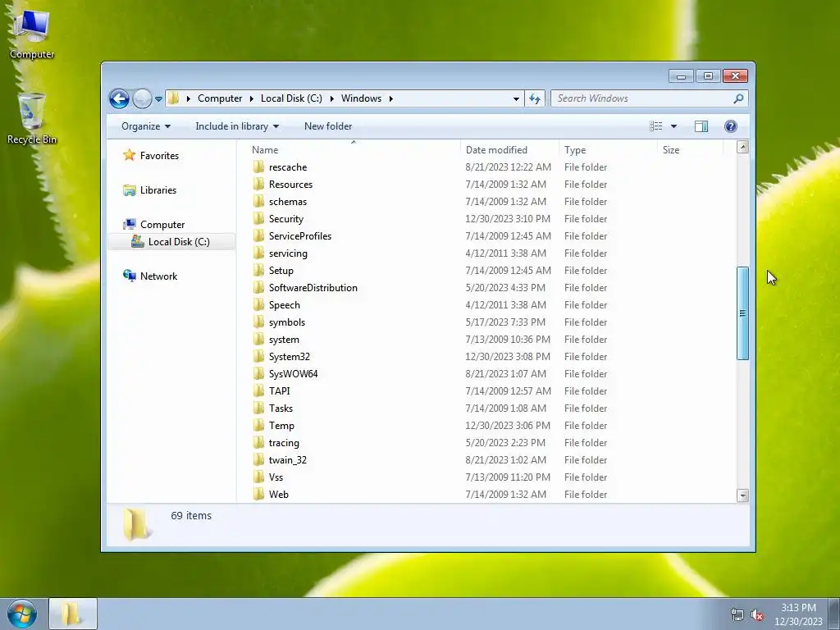Select the rescache folder icon

pyautogui.click(x=258, y=167)
